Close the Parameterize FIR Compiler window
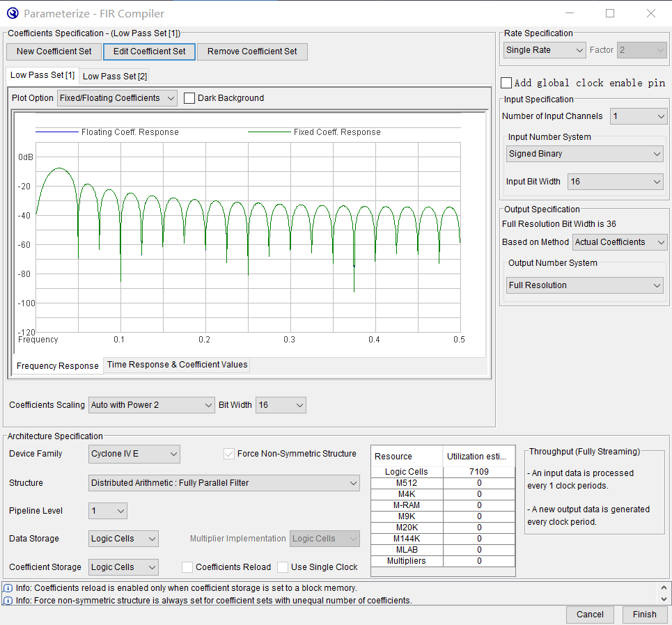 (651, 13)
